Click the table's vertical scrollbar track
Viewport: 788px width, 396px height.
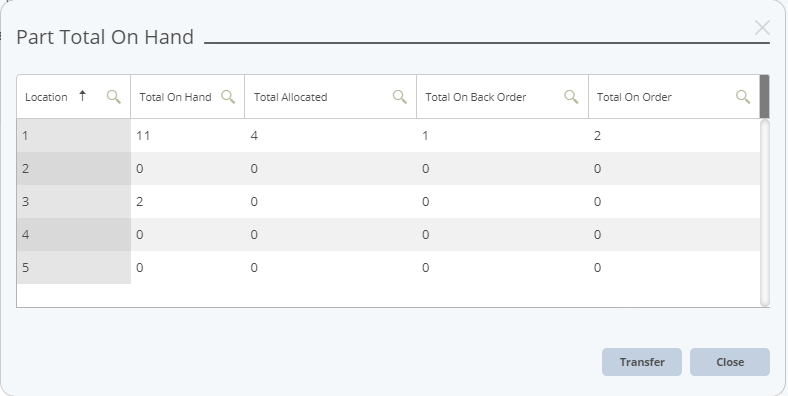click(765, 213)
